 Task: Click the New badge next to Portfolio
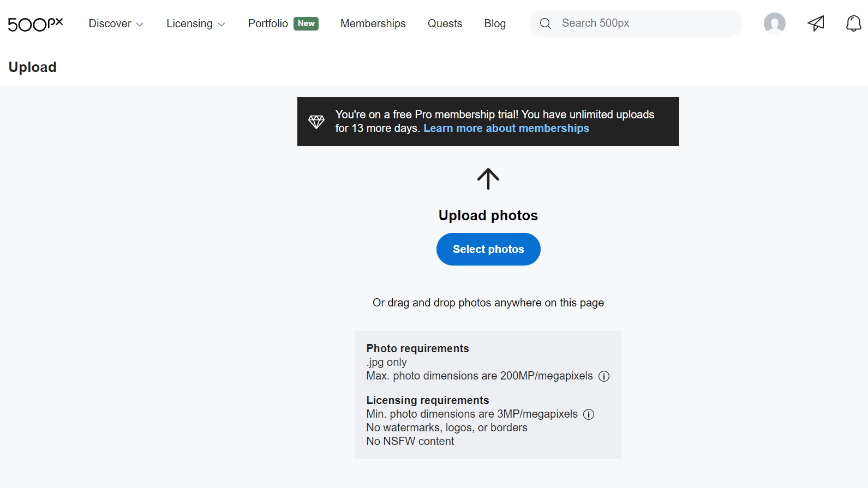click(306, 23)
